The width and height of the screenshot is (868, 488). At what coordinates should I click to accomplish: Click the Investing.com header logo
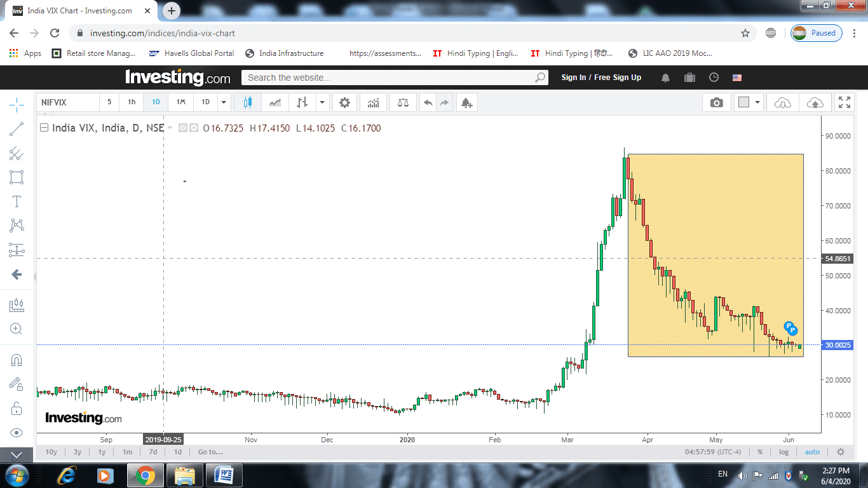click(178, 77)
